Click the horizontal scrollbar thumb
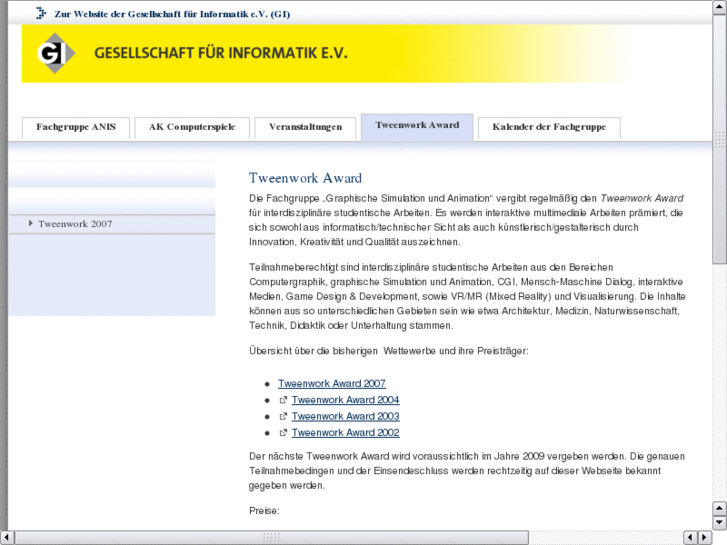Image resolution: width=727 pixels, height=545 pixels. [x=272, y=538]
